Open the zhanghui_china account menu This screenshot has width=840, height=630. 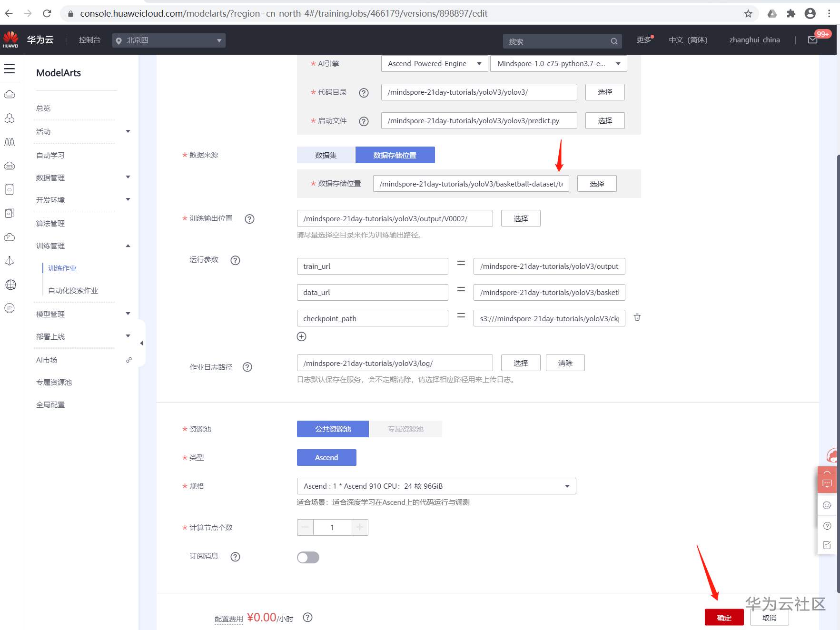pyautogui.click(x=754, y=40)
